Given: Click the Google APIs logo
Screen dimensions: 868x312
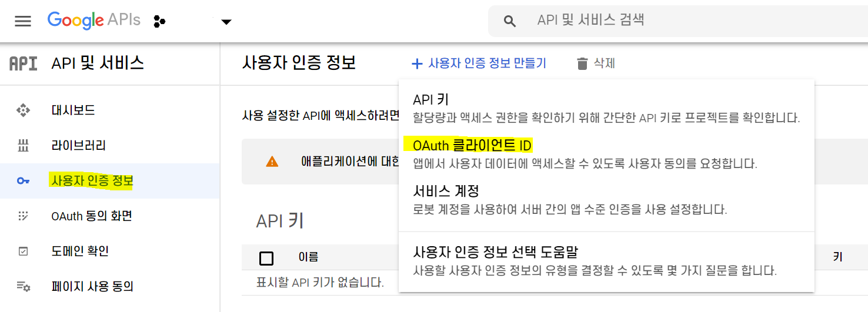Looking at the screenshot, I should (x=94, y=21).
